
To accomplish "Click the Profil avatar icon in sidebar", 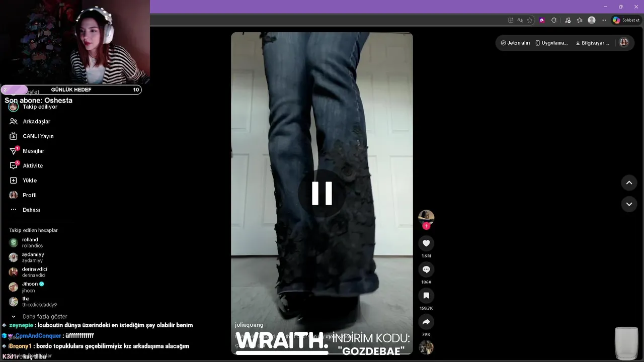I will 14,195.
